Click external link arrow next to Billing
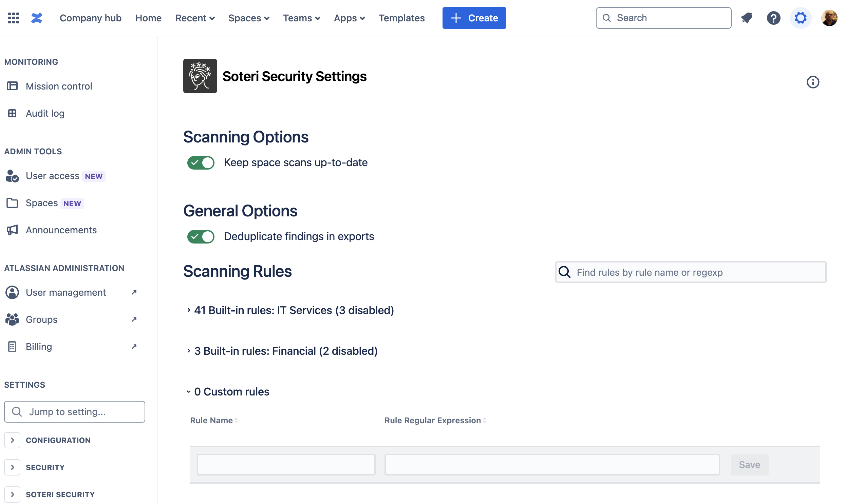 click(x=134, y=347)
